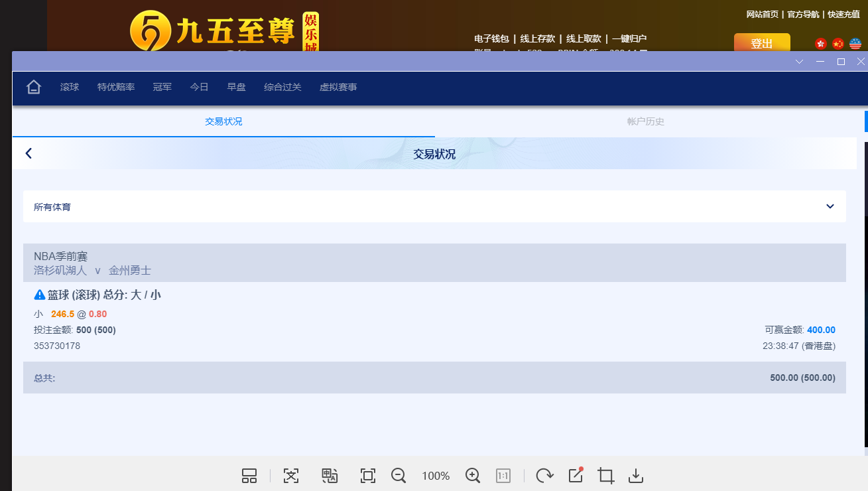Select the Hong Kong flag language icon
The height and width of the screenshot is (491, 868).
(821, 44)
